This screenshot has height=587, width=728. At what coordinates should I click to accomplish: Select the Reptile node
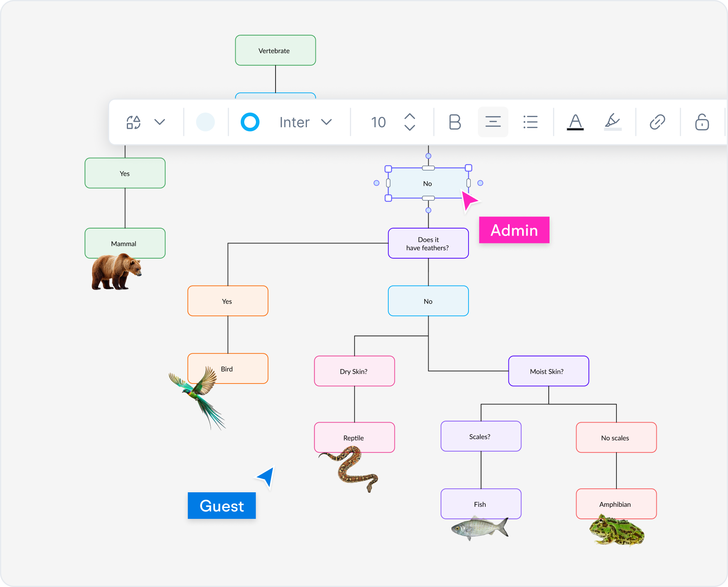coord(355,438)
